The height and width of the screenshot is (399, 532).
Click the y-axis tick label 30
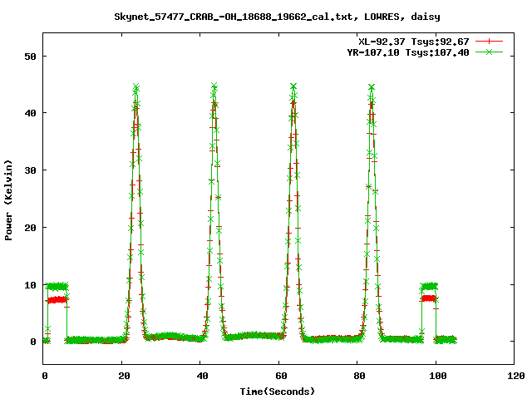(x=30, y=170)
